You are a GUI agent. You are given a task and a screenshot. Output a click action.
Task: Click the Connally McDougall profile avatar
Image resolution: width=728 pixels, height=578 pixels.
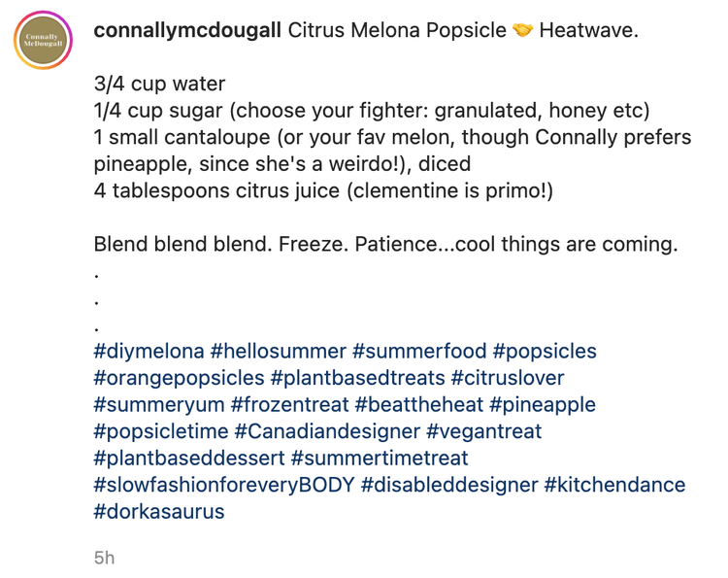(x=43, y=41)
